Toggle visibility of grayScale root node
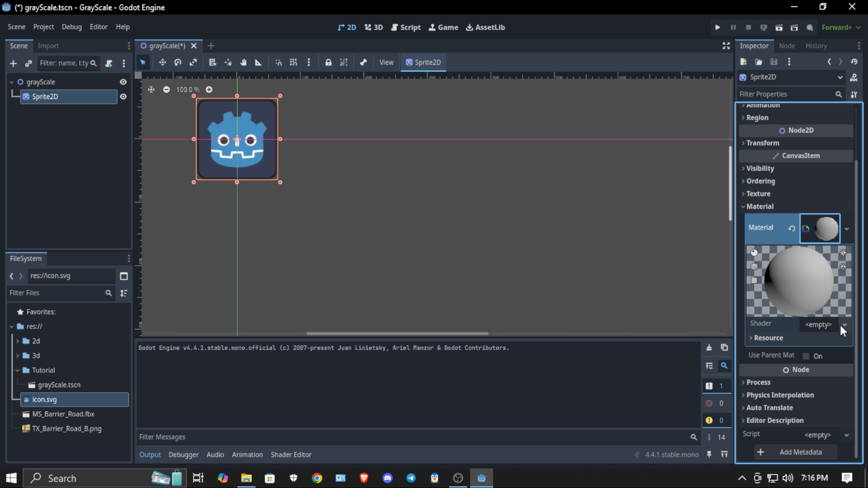Image resolution: width=868 pixels, height=488 pixels. (123, 82)
